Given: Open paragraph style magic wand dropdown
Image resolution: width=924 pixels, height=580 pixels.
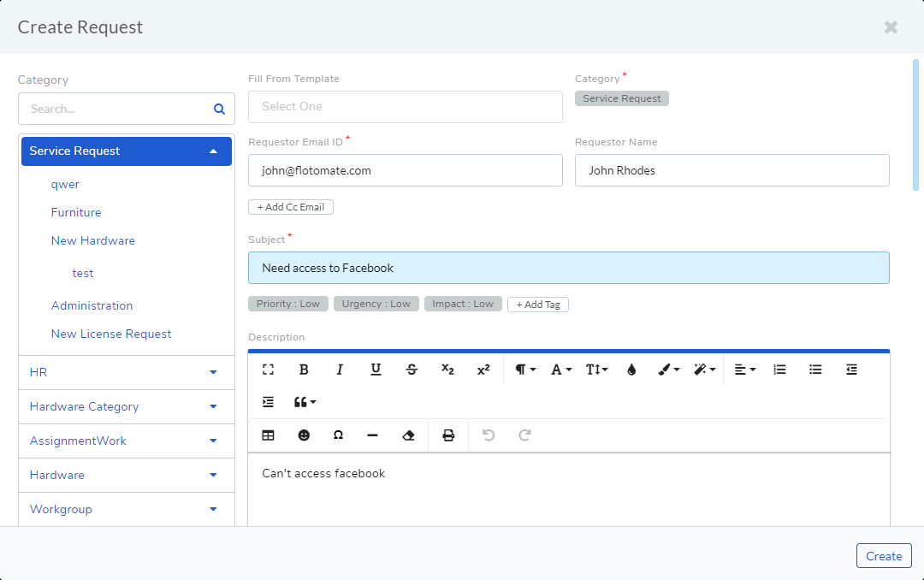Looking at the screenshot, I should click(704, 370).
